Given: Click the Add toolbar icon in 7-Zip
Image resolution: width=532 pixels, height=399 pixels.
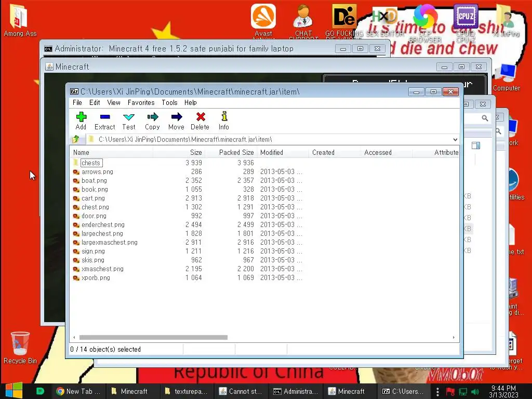Looking at the screenshot, I should tap(81, 121).
